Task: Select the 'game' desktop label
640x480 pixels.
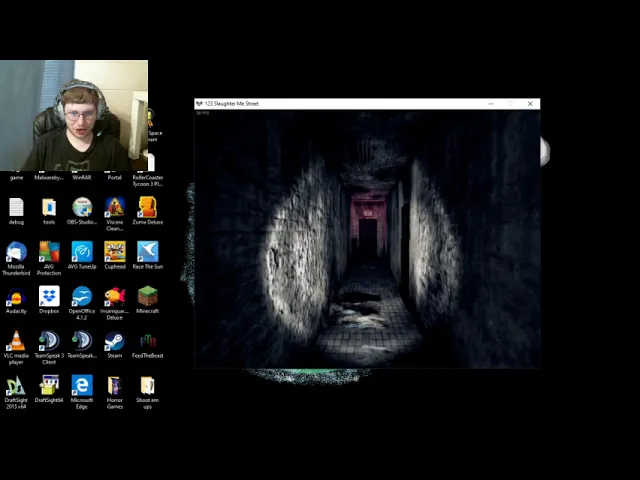Action: coord(16,178)
